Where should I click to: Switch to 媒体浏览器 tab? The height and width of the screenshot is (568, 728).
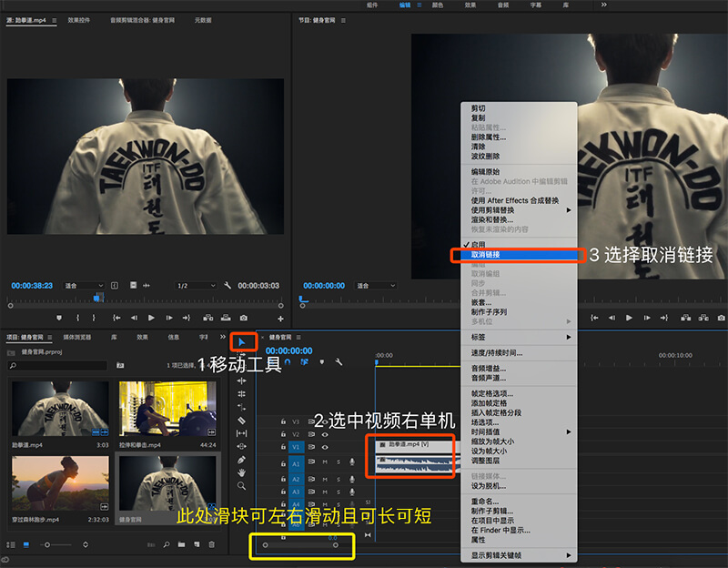[x=77, y=337]
